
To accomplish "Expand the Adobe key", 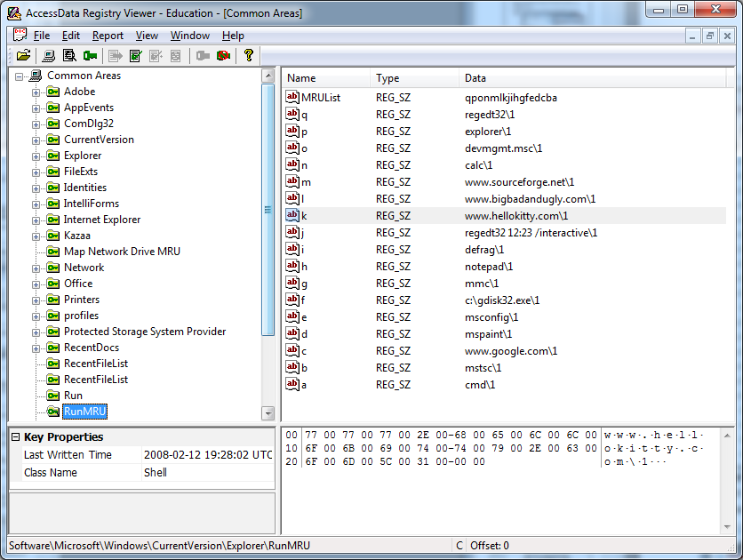I will (36, 92).
